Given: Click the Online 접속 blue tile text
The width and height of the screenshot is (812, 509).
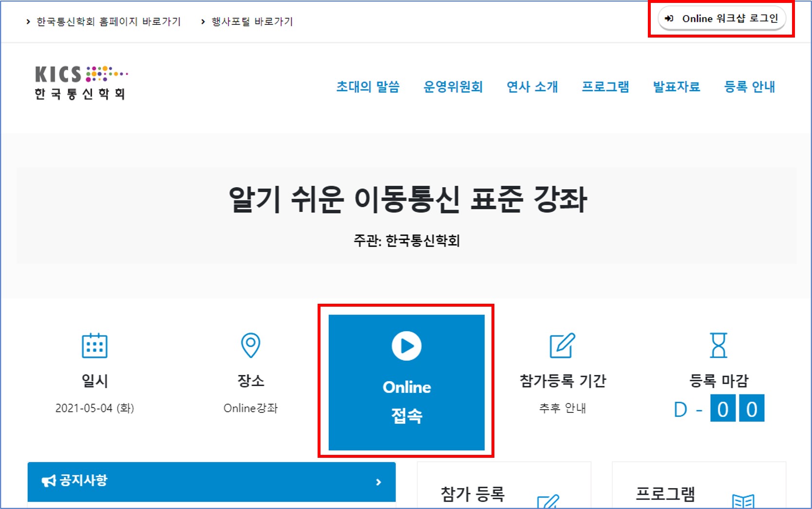Looking at the screenshot, I should tap(407, 401).
